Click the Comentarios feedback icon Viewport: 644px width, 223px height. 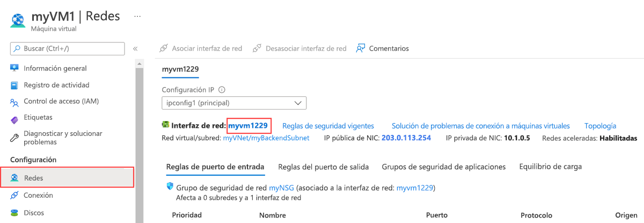coord(361,48)
